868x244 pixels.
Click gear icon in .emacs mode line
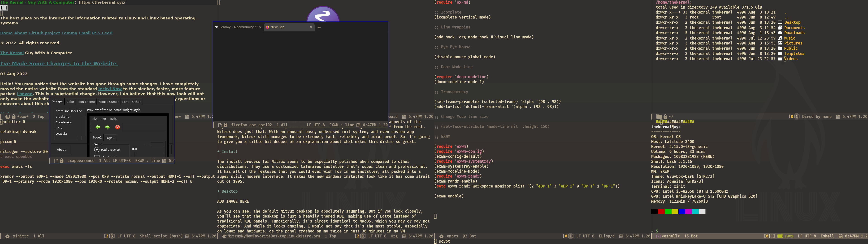[x=441, y=236]
